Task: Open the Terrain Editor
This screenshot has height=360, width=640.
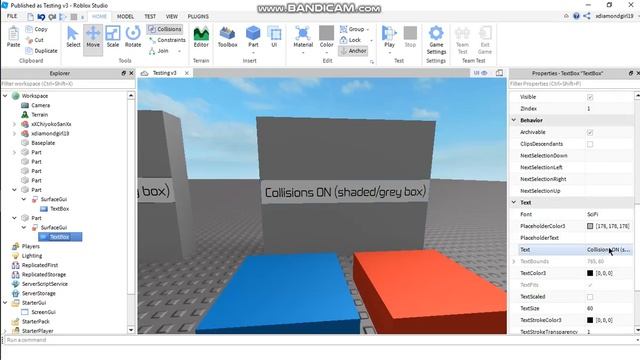Action: coord(201,38)
